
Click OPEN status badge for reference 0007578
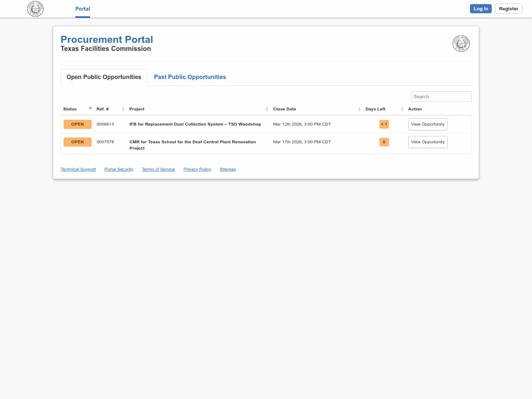click(x=78, y=142)
